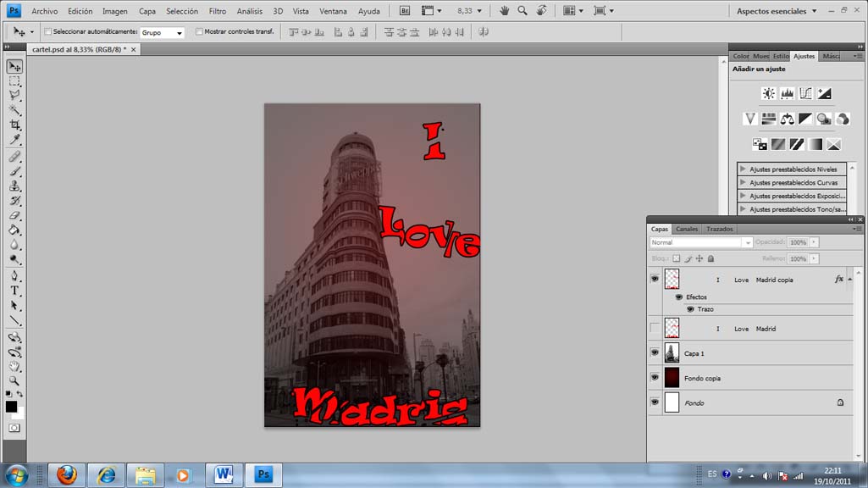This screenshot has width=868, height=488.
Task: Open the 'Grupo' auto-select dropdown
Action: pos(163,32)
